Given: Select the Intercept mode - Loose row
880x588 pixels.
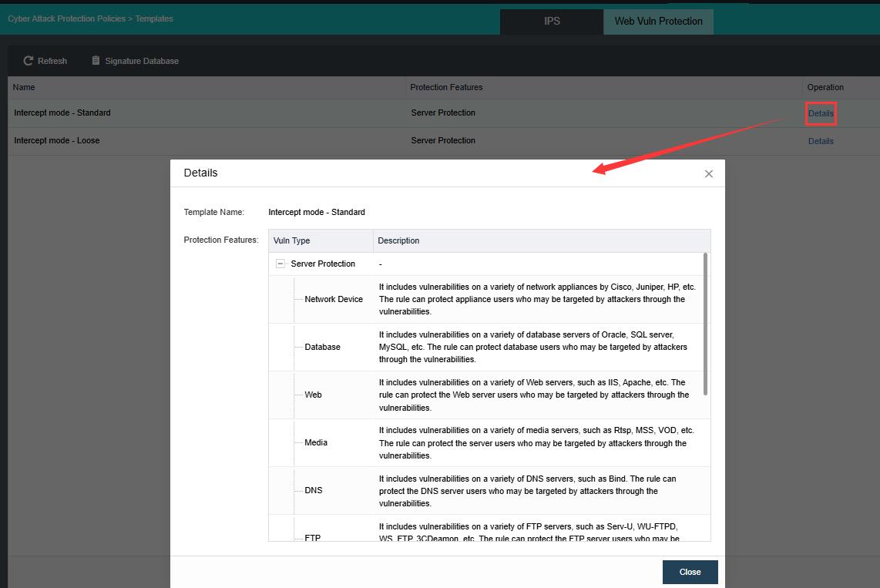Looking at the screenshot, I should coord(57,141).
